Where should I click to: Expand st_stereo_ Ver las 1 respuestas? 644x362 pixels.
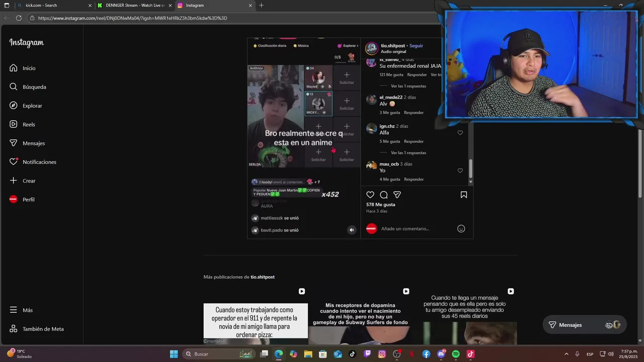409,86
